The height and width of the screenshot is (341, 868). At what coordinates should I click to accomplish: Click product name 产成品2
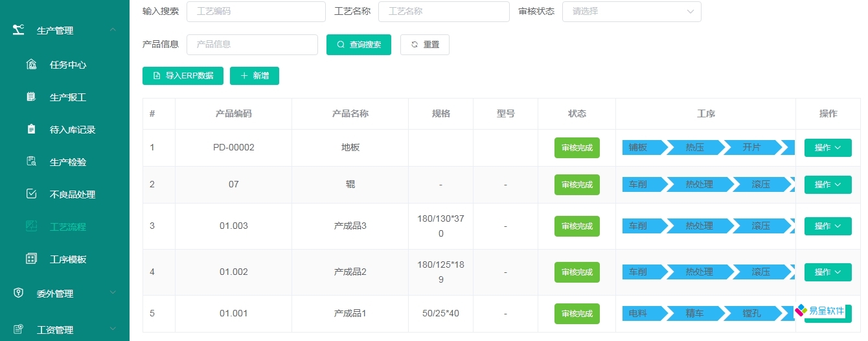point(350,272)
